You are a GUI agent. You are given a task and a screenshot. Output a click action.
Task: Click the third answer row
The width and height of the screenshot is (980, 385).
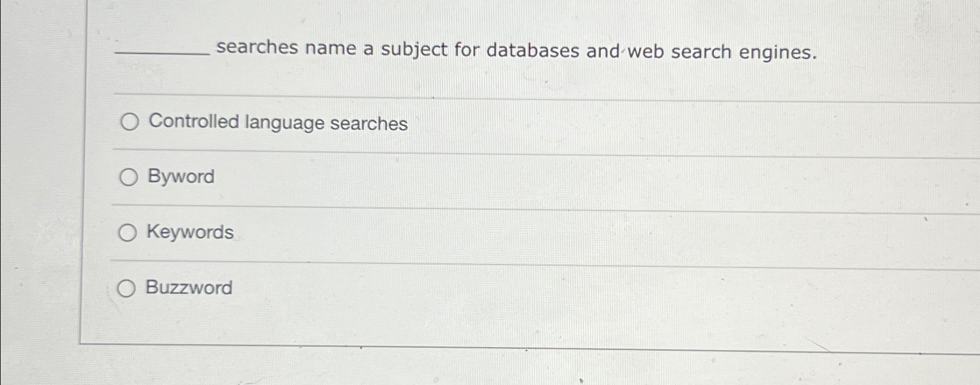point(408,232)
